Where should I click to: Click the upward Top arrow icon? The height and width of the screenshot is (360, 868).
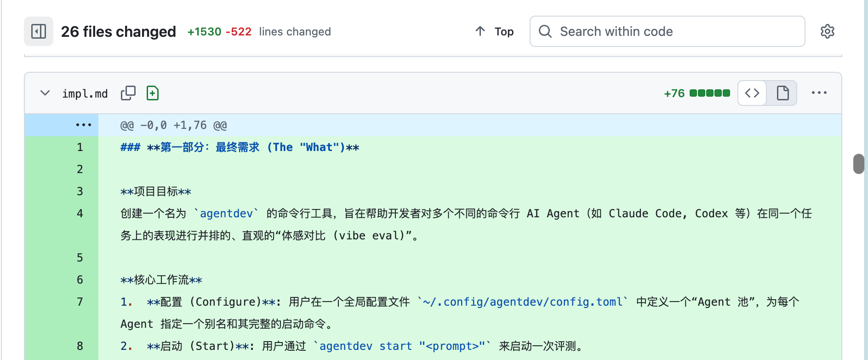tap(480, 31)
